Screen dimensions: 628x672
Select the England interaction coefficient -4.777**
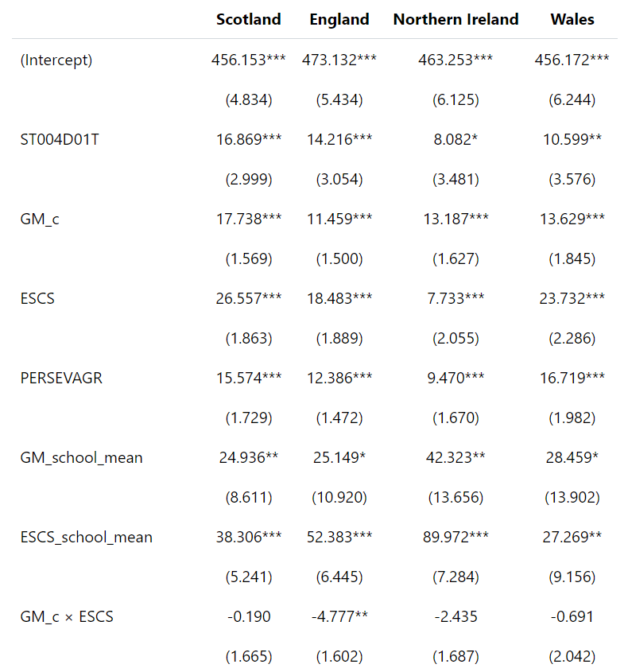click(x=339, y=616)
